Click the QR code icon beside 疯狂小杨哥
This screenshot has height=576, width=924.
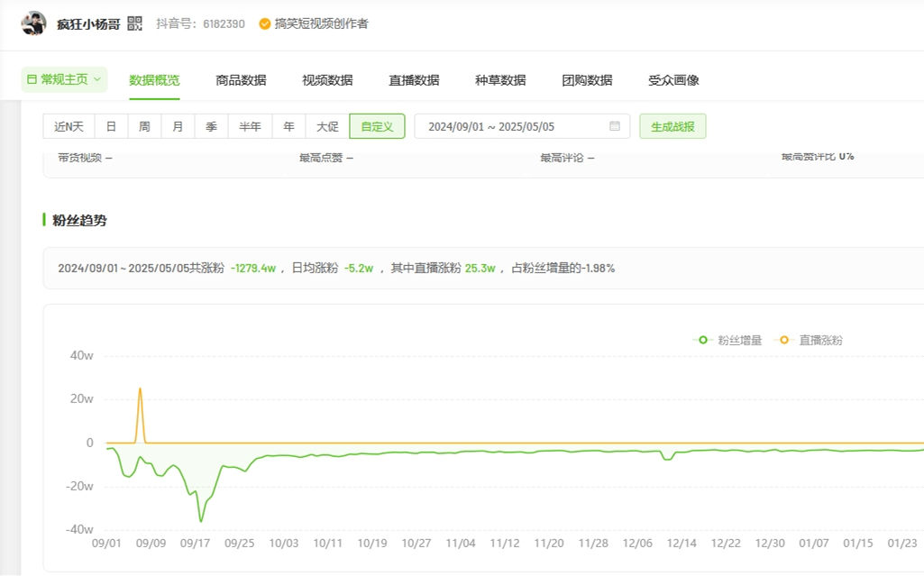click(x=134, y=23)
